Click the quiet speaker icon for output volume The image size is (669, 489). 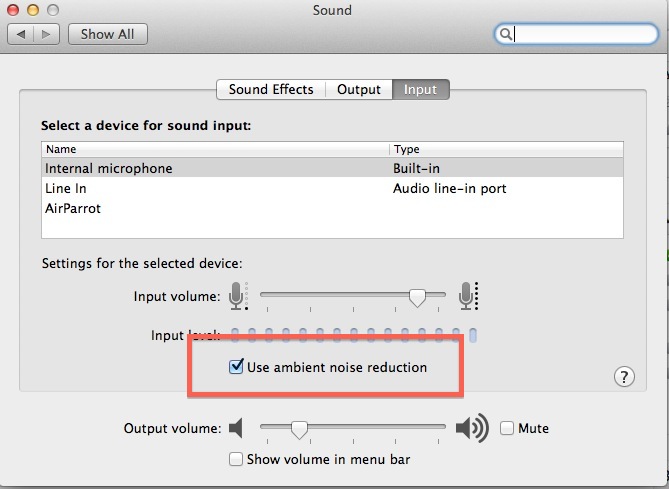click(x=236, y=428)
